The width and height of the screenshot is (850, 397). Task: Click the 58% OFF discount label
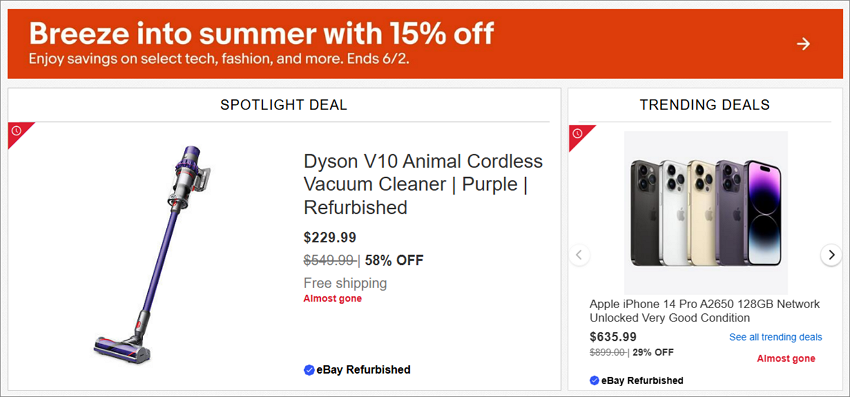(394, 260)
